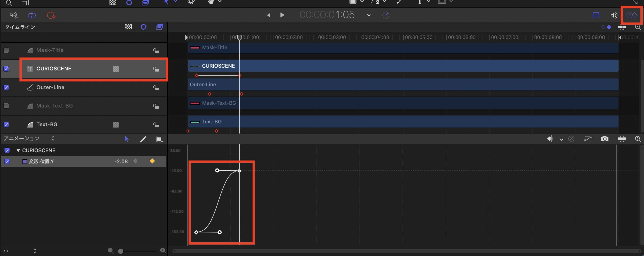This screenshot has height=256, width=644.
Task: Collapse the CURIOSCENE disclosure triangle
Action: [18, 150]
